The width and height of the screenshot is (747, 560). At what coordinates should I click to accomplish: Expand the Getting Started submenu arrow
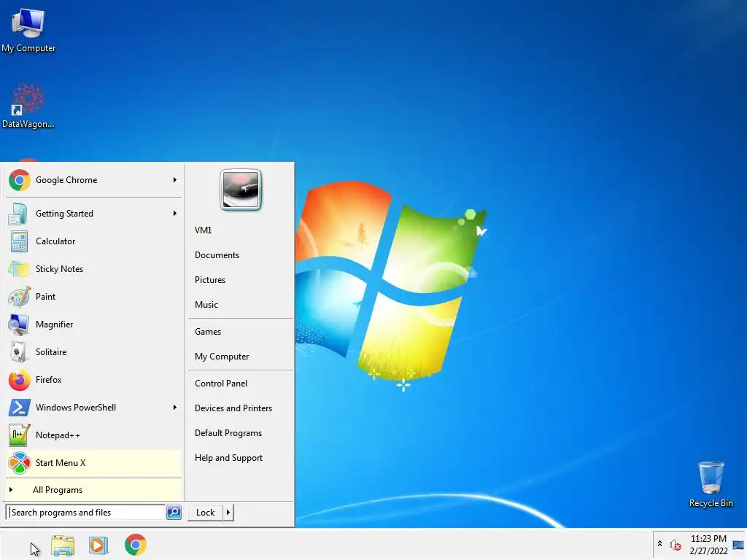pyautogui.click(x=175, y=214)
